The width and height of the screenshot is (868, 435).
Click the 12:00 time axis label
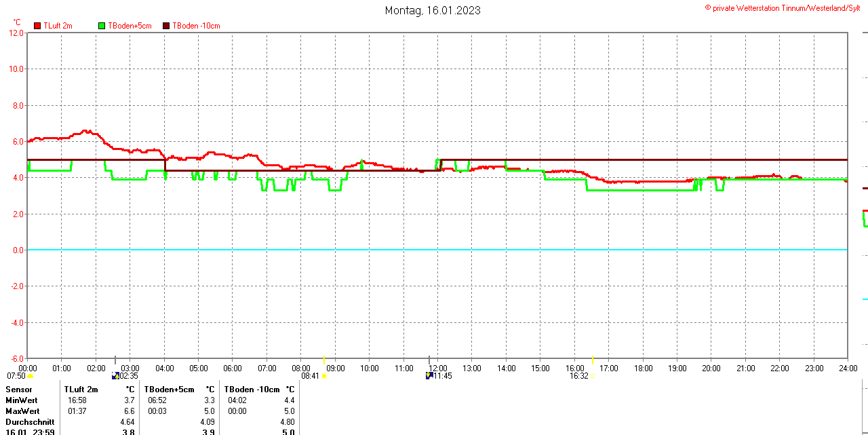coord(437,368)
